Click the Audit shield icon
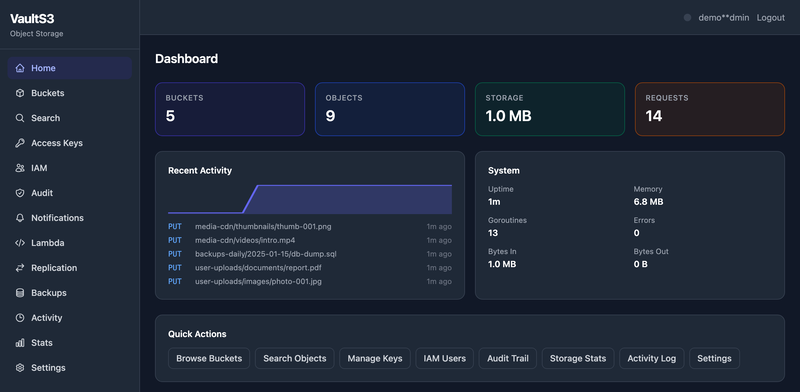The height and width of the screenshot is (392, 800). point(20,193)
